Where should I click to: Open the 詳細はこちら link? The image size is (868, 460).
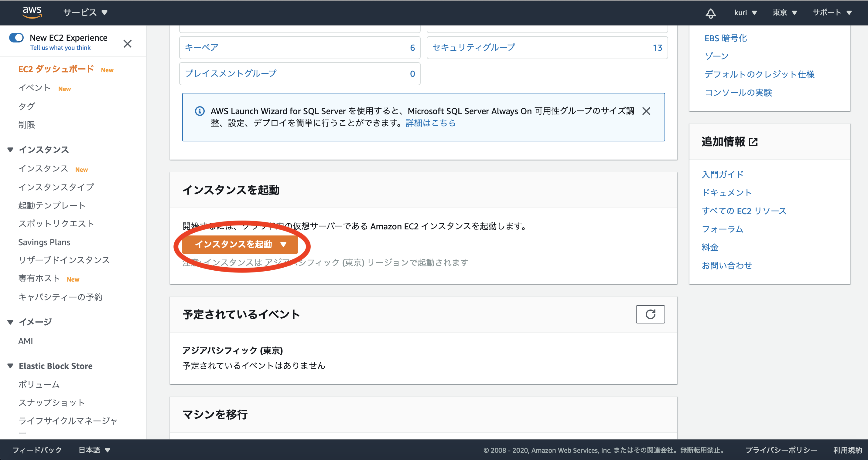point(430,123)
